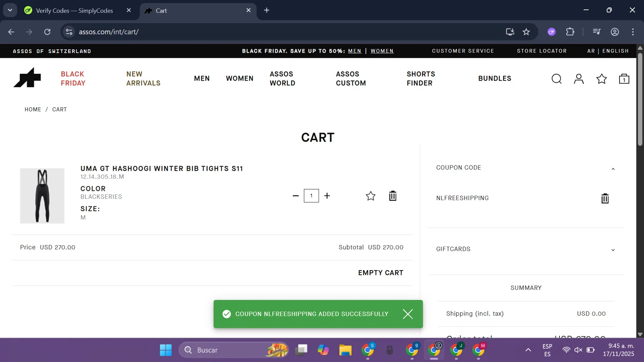Open the Windows Start button
644x362 pixels.
[x=166, y=350]
